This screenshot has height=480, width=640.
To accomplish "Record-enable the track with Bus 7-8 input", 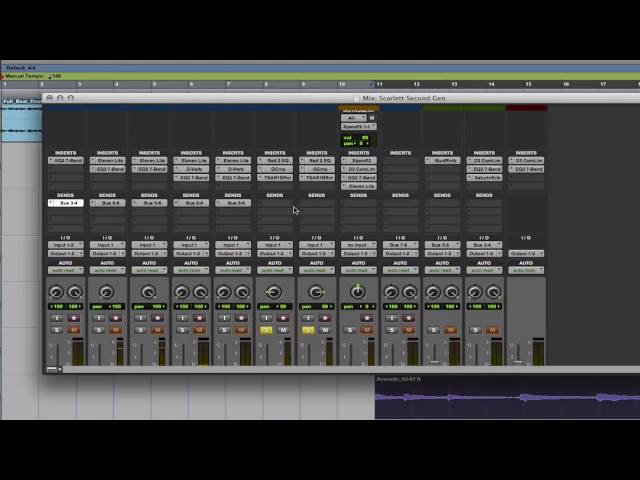I will click(409, 318).
